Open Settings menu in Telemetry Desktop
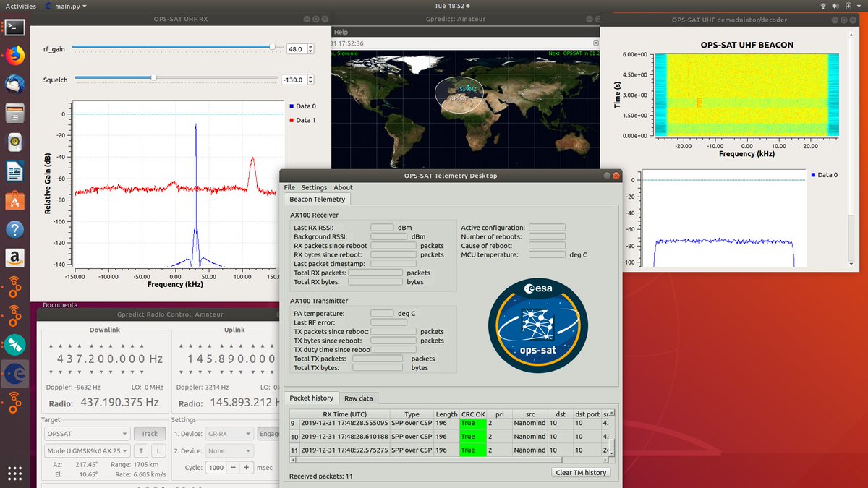Image resolution: width=868 pixels, height=488 pixels. point(314,187)
